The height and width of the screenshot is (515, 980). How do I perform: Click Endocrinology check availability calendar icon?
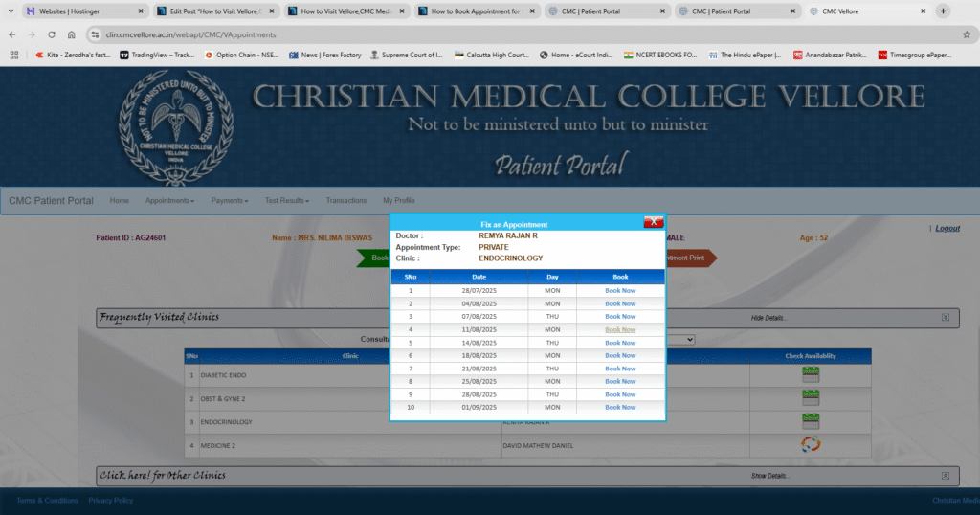811,421
